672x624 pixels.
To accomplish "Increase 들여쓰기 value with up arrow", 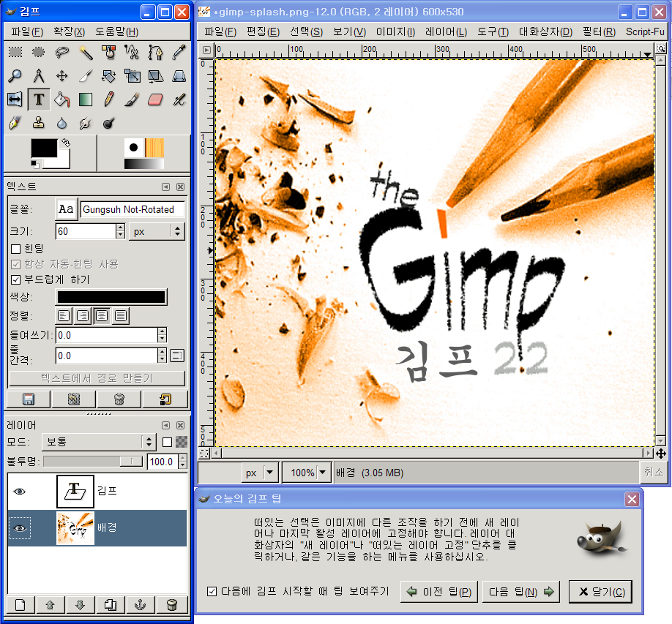I will pos(162,331).
